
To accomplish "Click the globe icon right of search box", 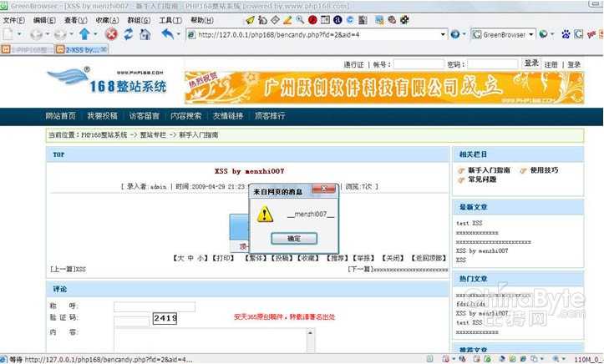I will point(543,34).
